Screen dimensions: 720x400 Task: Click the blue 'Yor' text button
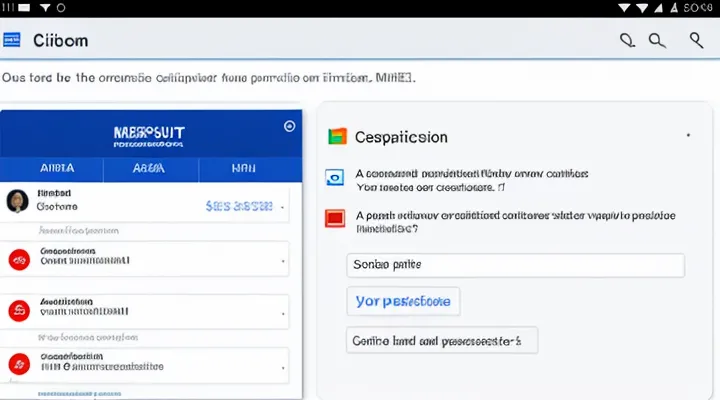pyautogui.click(x=403, y=300)
